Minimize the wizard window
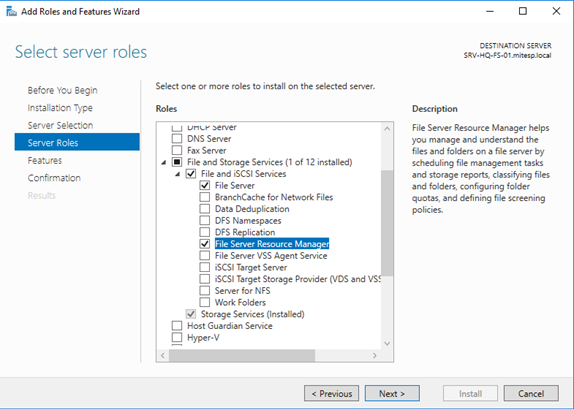Viewport: 574px width, 410px height. point(490,11)
